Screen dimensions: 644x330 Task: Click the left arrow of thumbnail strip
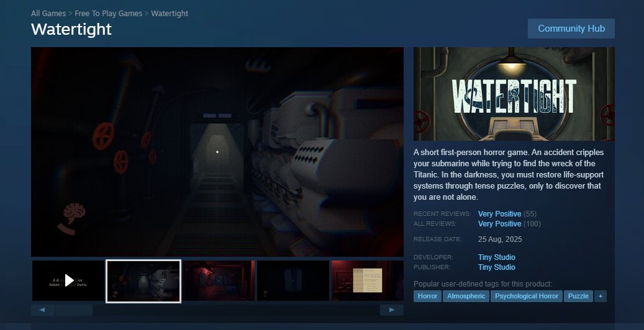coord(43,310)
